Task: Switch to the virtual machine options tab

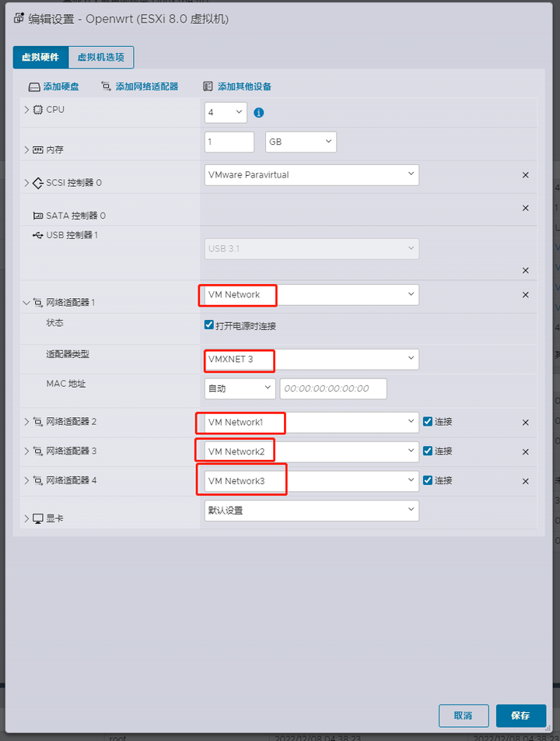Action: 101,57
